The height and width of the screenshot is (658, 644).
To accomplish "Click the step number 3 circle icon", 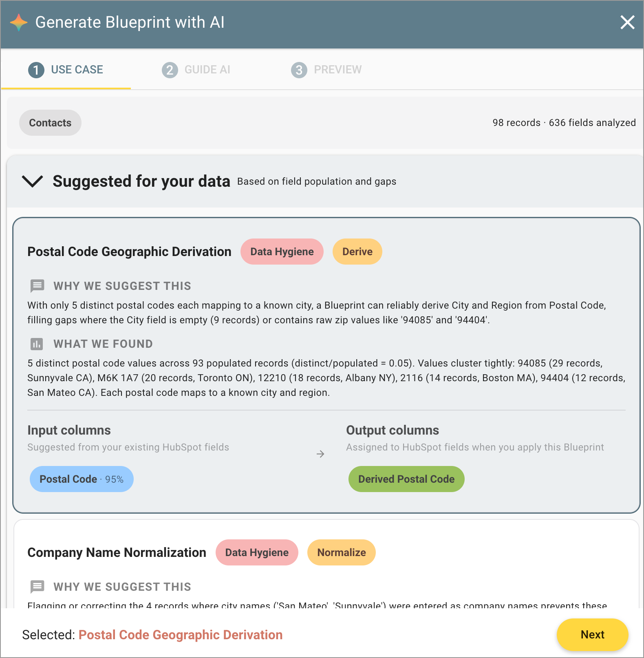I will tap(299, 70).
